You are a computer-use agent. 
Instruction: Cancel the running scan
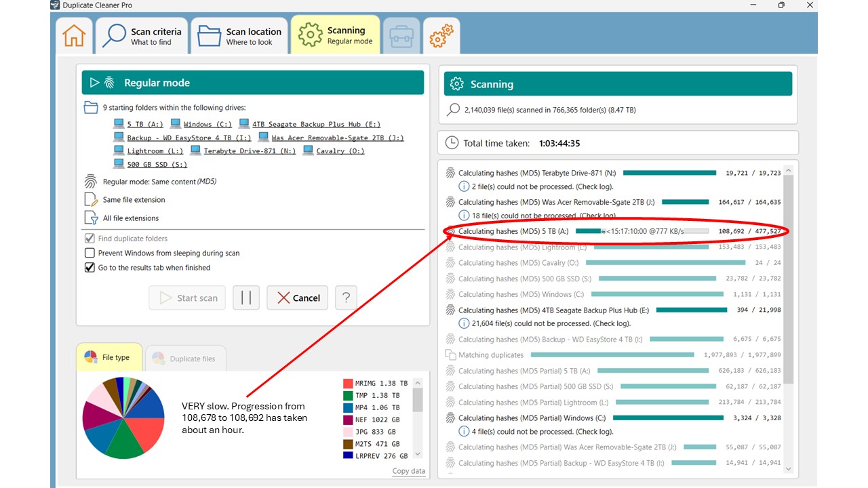click(298, 298)
